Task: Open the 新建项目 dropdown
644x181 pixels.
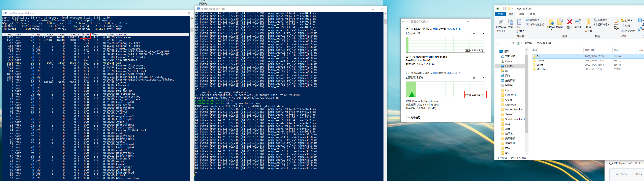Action: [602, 20]
